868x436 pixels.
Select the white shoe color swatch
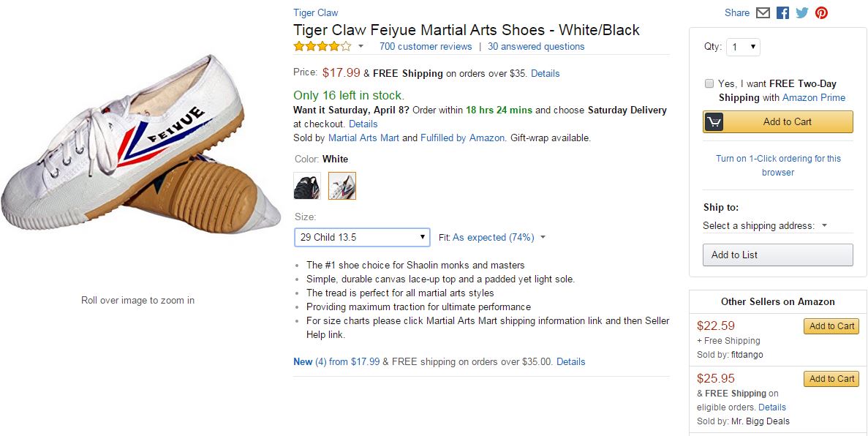coord(342,186)
